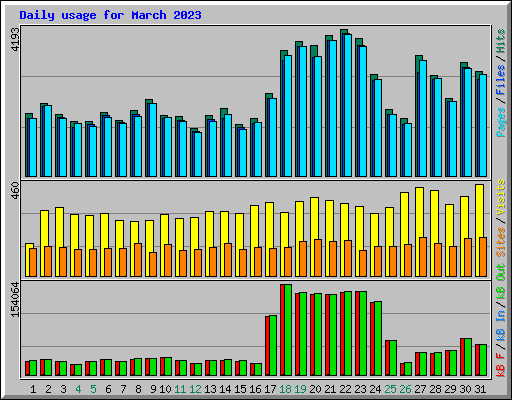Click the green kB bar for day 26

coord(408,369)
